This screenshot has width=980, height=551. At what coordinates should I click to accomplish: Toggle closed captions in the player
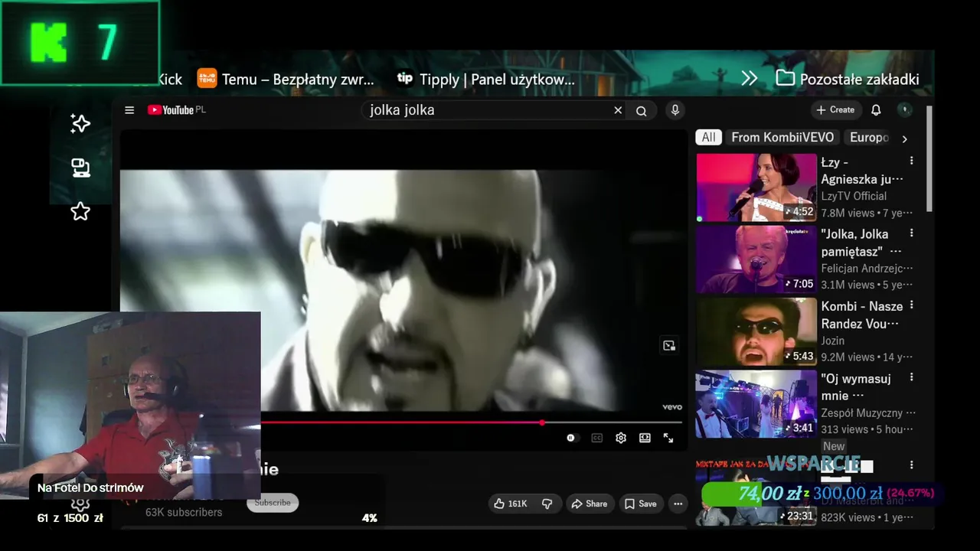(x=596, y=438)
